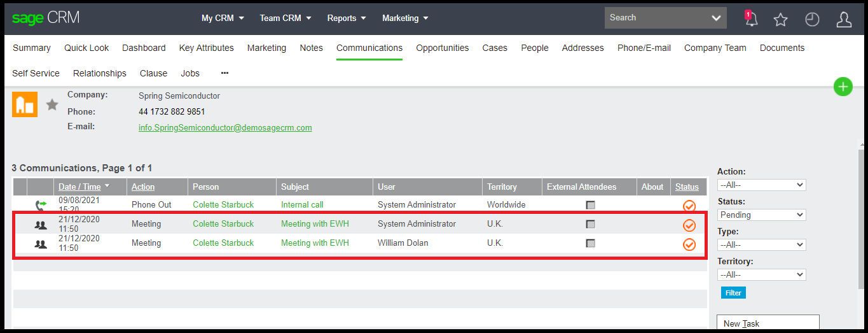Select the 09/08/2021 15:20 date cell

point(79,205)
